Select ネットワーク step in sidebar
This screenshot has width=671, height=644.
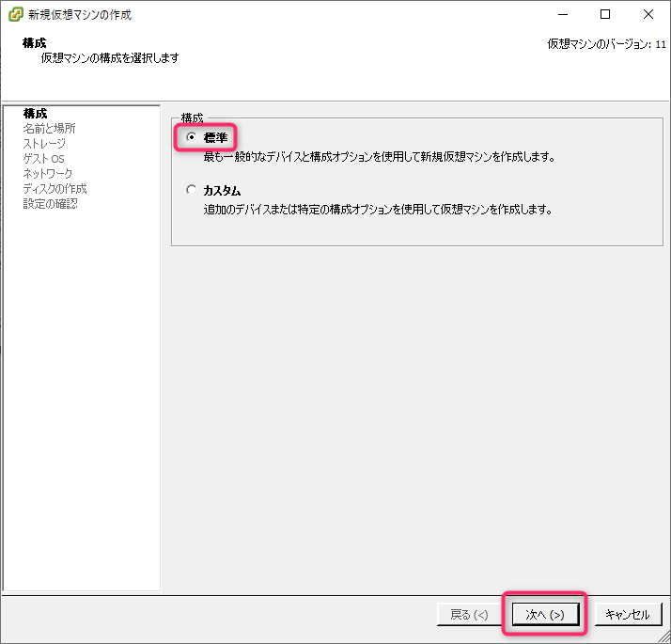click(x=48, y=173)
